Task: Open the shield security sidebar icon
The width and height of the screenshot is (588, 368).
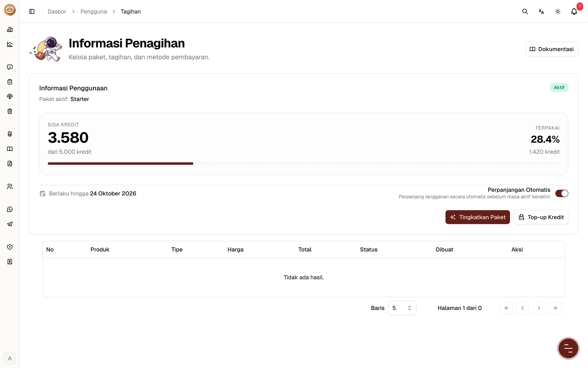Action: 10,247
